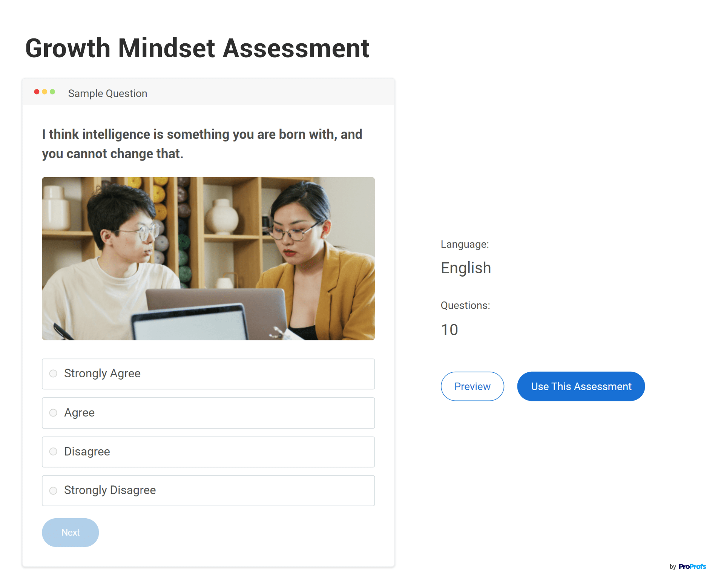The image size is (724, 588).
Task: Click the Next button
Action: tap(71, 532)
